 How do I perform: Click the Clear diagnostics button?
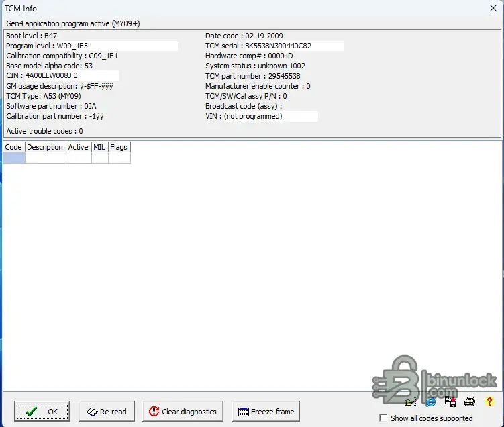click(183, 411)
